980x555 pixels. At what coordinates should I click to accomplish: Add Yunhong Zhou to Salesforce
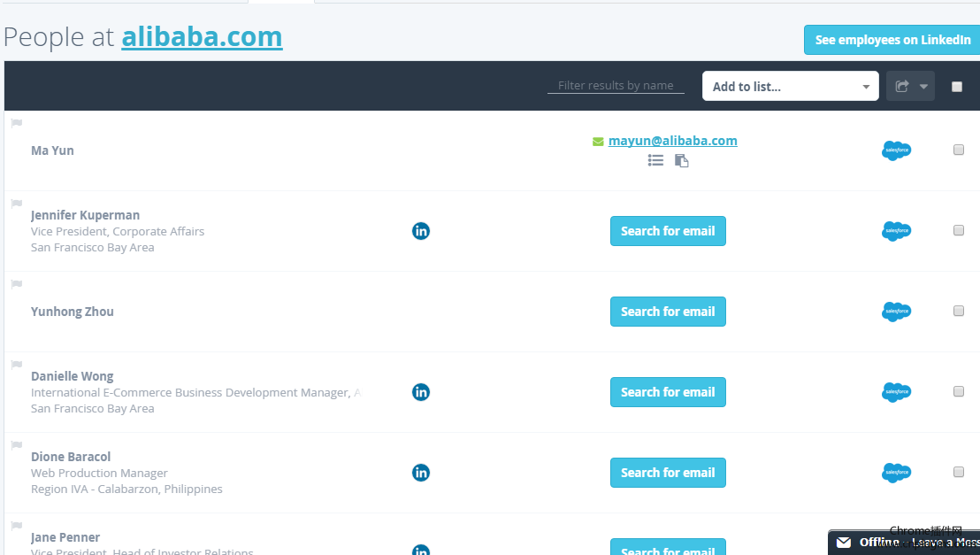click(896, 312)
